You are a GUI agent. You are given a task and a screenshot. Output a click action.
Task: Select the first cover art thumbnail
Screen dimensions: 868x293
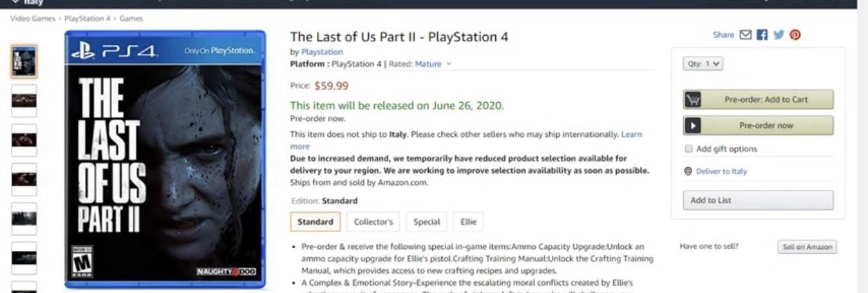coord(24,62)
